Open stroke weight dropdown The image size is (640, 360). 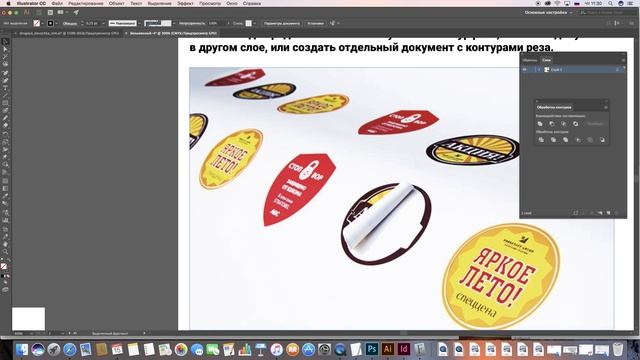(103, 24)
